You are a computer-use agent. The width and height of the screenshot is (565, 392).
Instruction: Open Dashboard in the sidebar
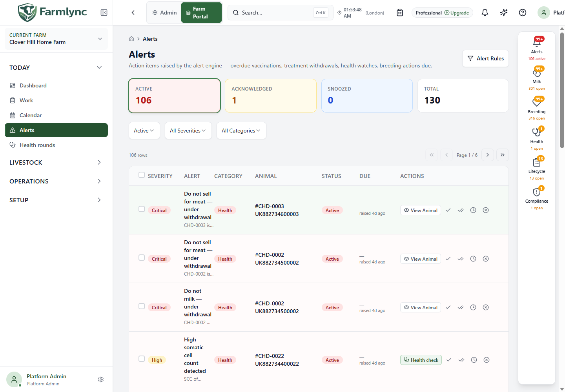(56, 85)
